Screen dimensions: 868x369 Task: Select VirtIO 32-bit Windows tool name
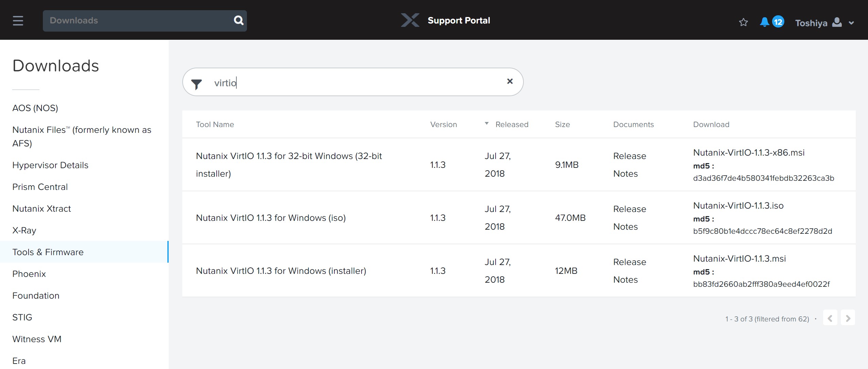click(x=289, y=165)
